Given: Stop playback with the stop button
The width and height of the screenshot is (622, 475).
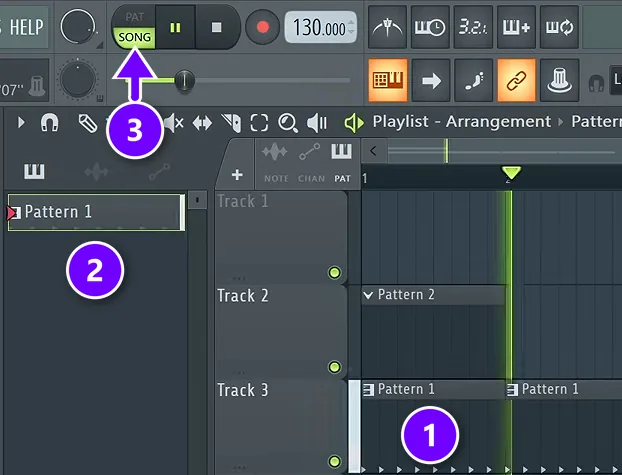Looking at the screenshot, I should pos(217,27).
